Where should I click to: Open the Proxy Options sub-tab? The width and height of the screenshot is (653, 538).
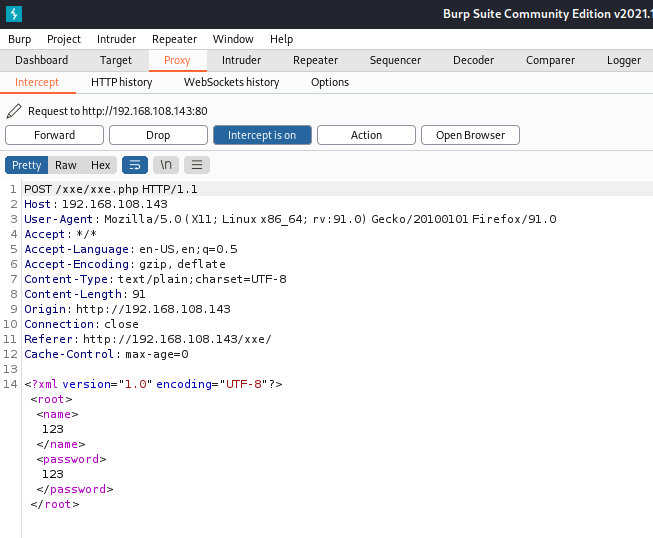pyautogui.click(x=330, y=82)
